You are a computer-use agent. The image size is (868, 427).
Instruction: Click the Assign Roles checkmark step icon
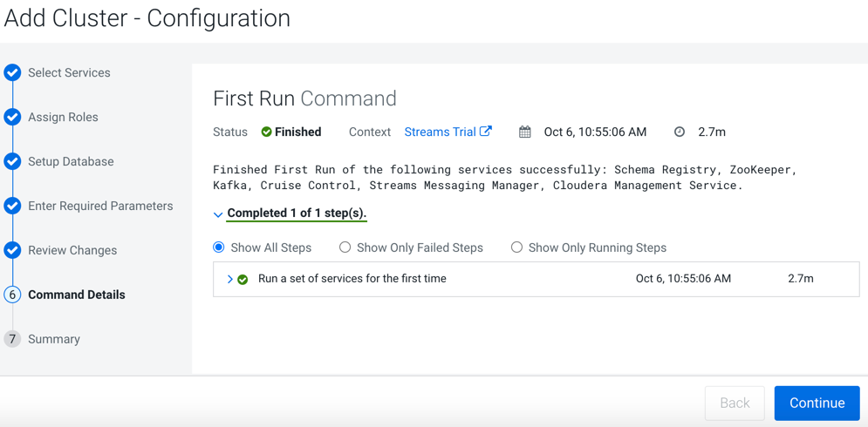pyautogui.click(x=12, y=118)
